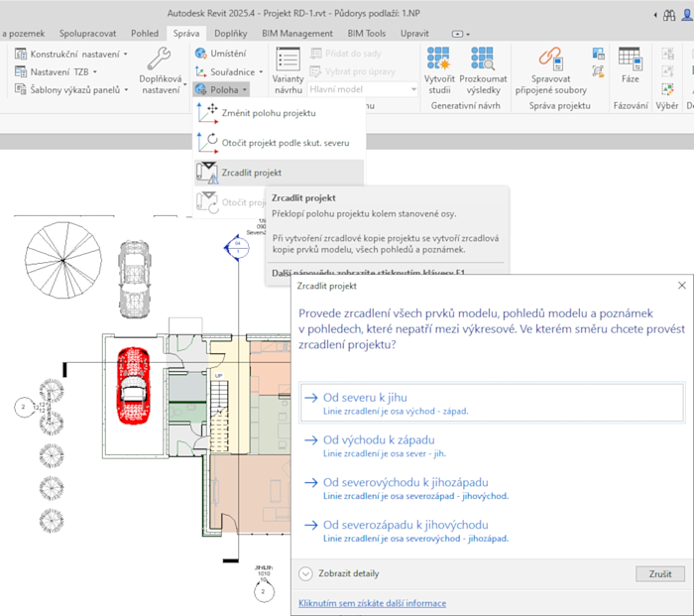The height and width of the screenshot is (616, 694).
Task: Switch to the Doplňky ribbon tab
Action: point(230,34)
